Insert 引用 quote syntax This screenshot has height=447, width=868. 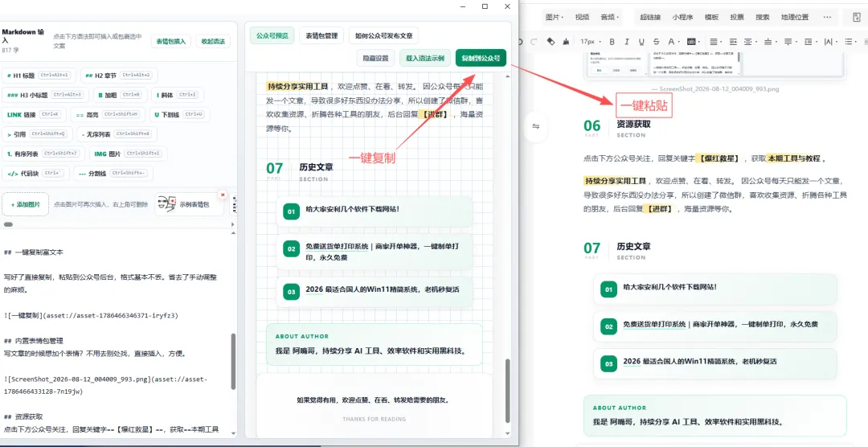pyautogui.click(x=36, y=134)
